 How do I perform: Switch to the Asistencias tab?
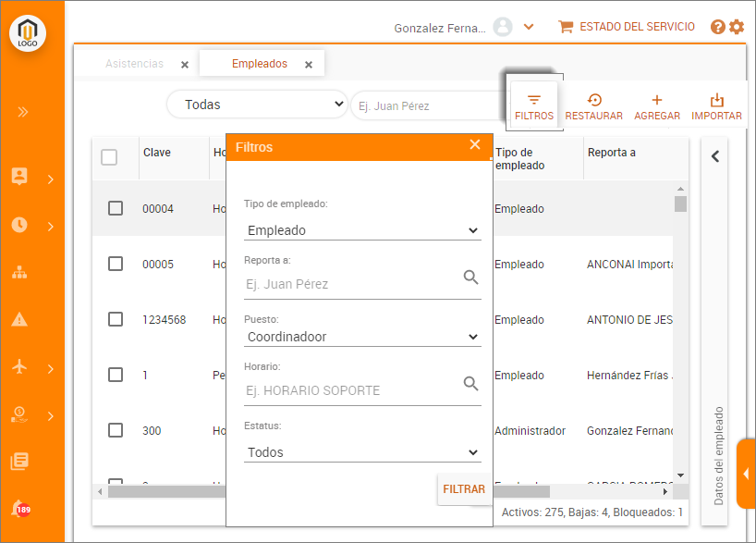point(135,64)
